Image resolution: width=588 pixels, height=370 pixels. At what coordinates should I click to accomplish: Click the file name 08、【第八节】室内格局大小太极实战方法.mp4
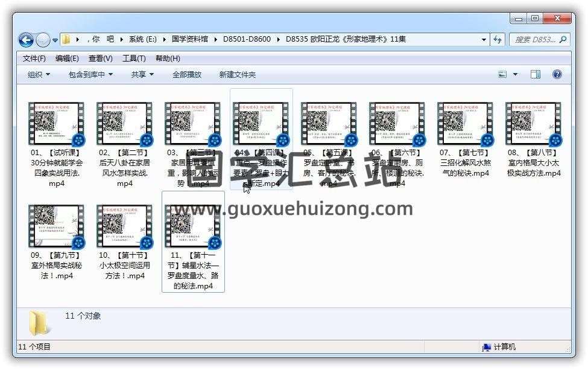click(x=534, y=163)
